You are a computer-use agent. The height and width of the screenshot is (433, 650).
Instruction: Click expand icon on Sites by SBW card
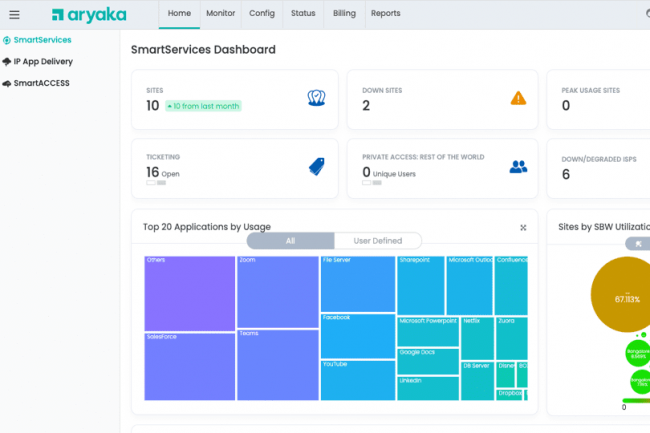638,244
